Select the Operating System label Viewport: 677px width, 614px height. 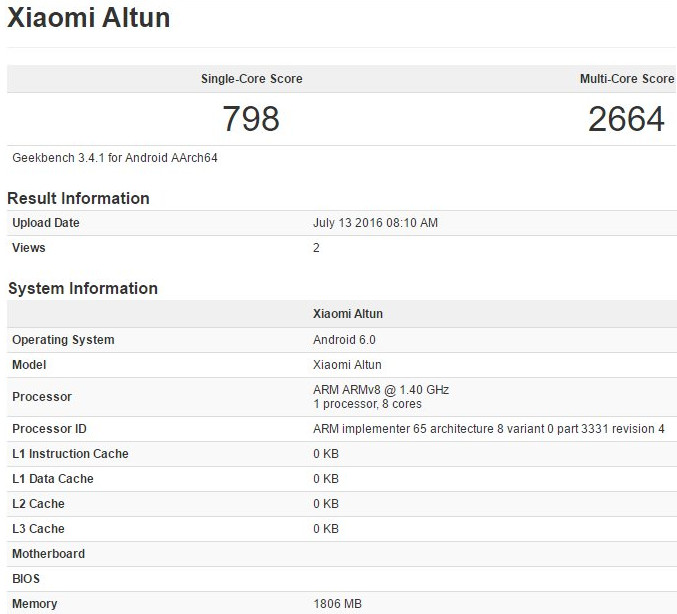pos(63,340)
